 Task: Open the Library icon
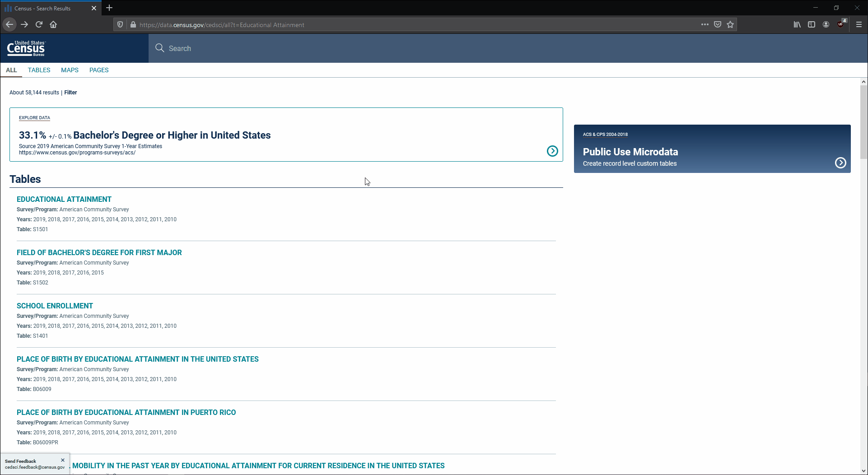(x=797, y=24)
